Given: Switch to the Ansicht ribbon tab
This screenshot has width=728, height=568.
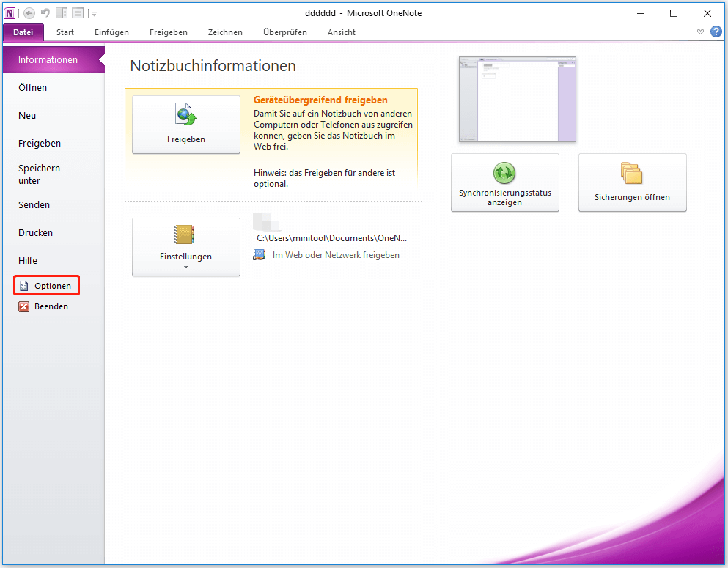Looking at the screenshot, I should 341,32.
